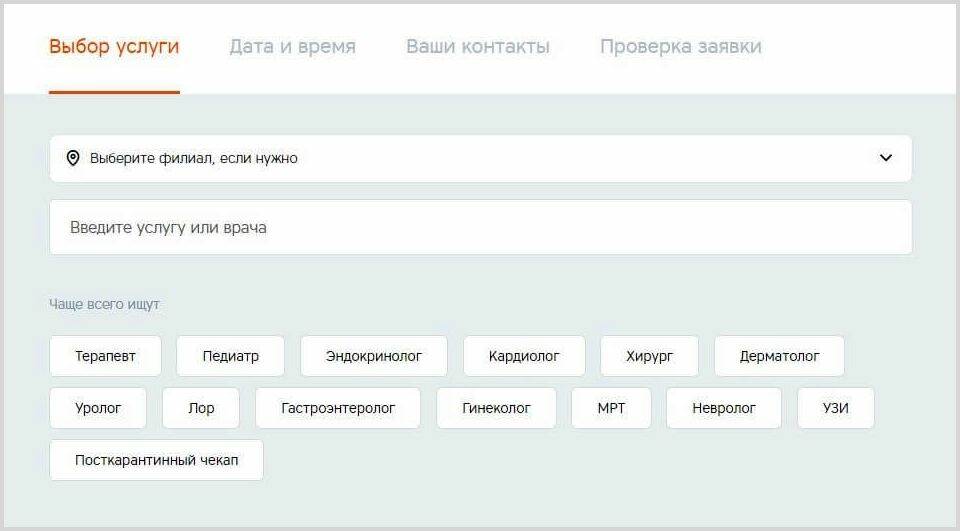The image size is (960, 531).
Task: Go to the 'Проверка заявки' tab
Action: [681, 47]
